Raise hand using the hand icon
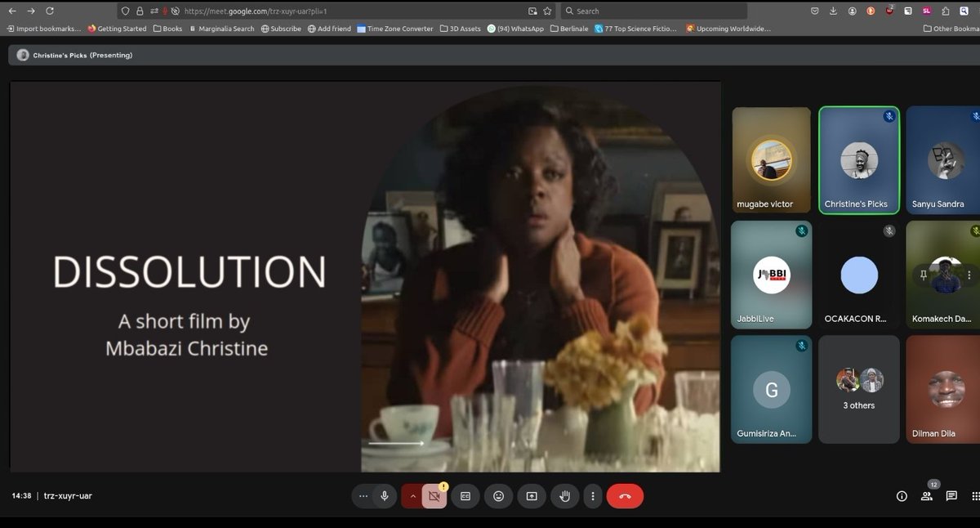Viewport: 980px width, 528px height. 563,496
